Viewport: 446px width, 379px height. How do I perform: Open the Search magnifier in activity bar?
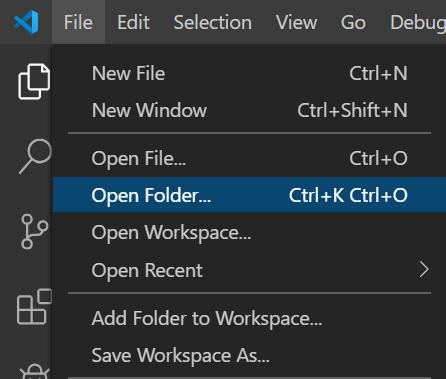click(x=35, y=156)
